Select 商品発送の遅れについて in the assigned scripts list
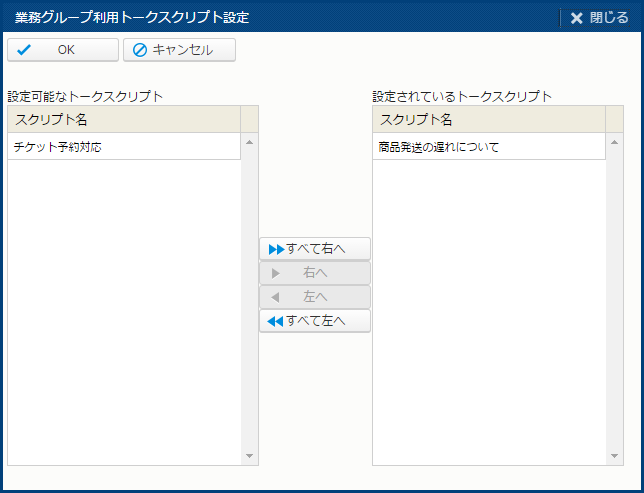The height and width of the screenshot is (493, 644). [x=489, y=147]
